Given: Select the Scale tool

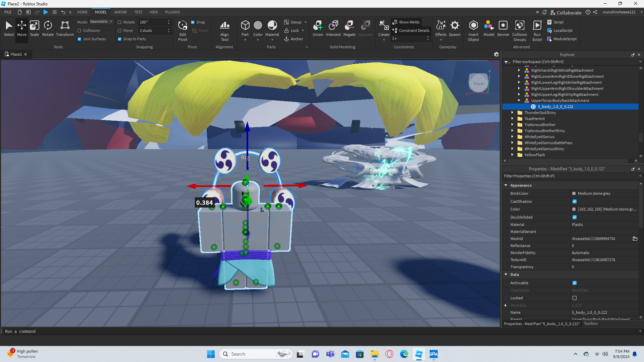Looking at the screenshot, I should pos(34,28).
